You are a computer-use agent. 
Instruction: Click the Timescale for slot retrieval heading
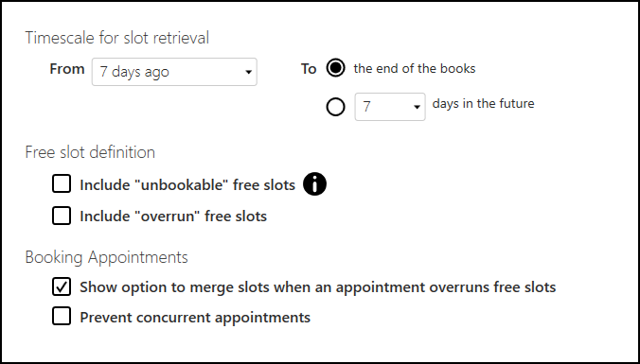click(x=117, y=38)
